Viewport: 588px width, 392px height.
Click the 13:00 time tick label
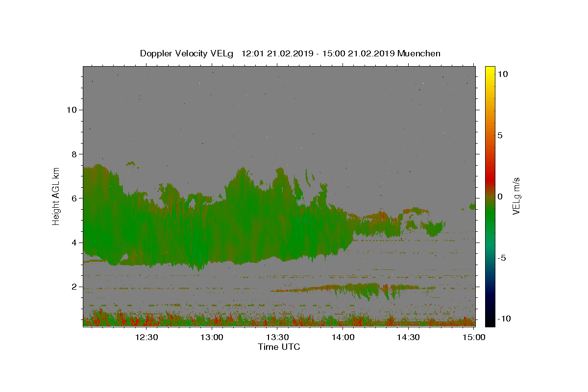[x=212, y=337]
